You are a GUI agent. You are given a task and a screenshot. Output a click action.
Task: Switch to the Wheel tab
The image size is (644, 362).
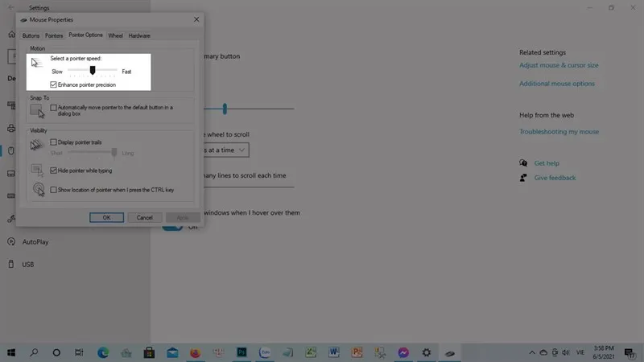116,35
